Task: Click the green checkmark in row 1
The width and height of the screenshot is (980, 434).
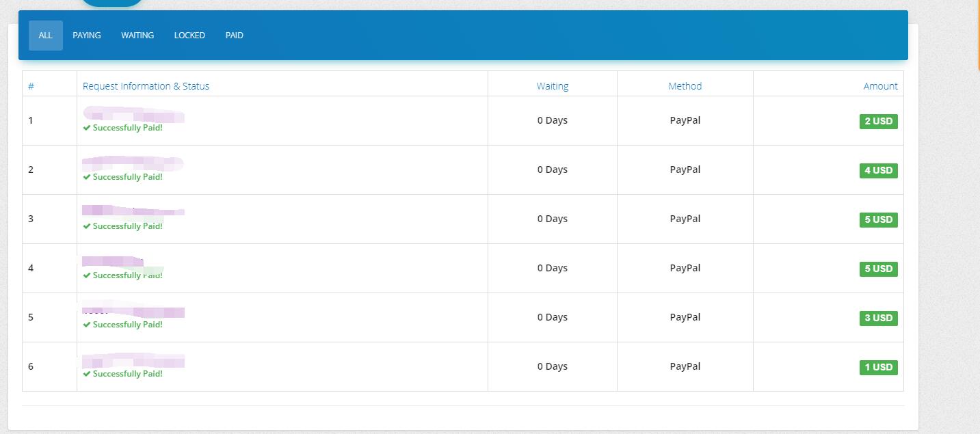Action: click(x=87, y=128)
